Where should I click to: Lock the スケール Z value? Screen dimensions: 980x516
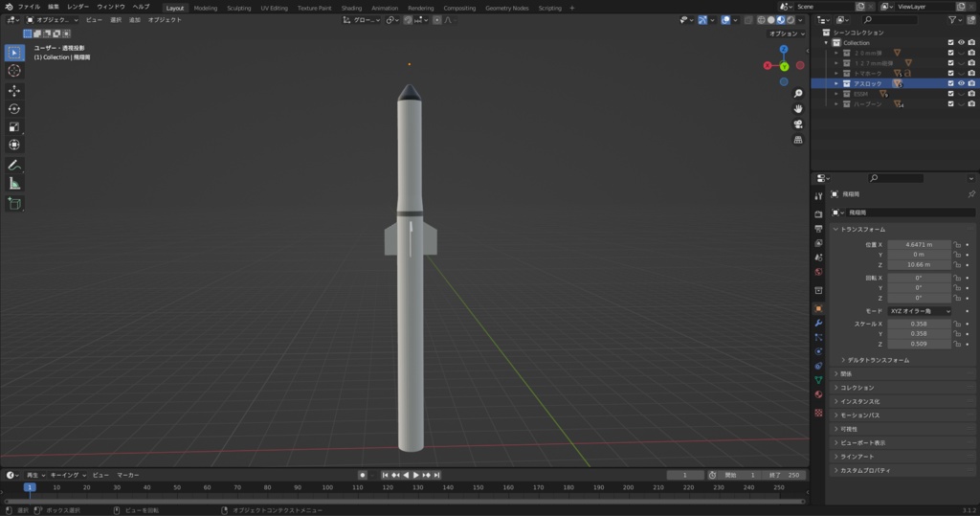(x=957, y=344)
